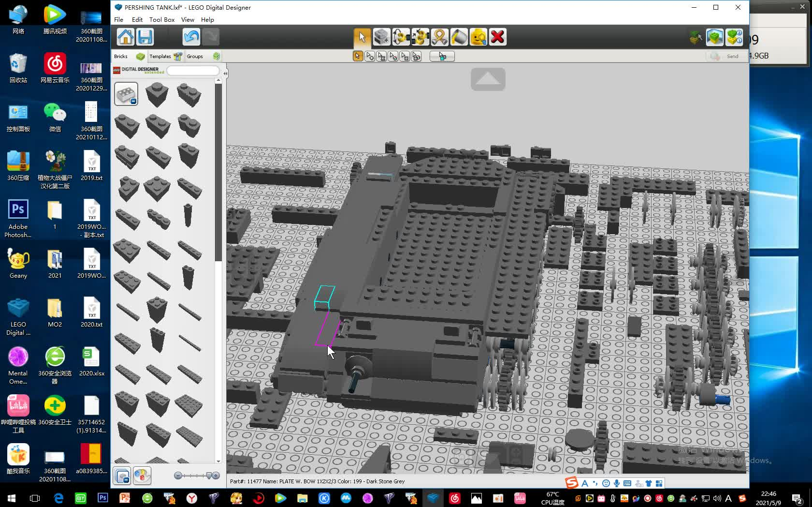812x507 pixels.
Task: Toggle the Sogou microphone voice input
Action: (617, 483)
